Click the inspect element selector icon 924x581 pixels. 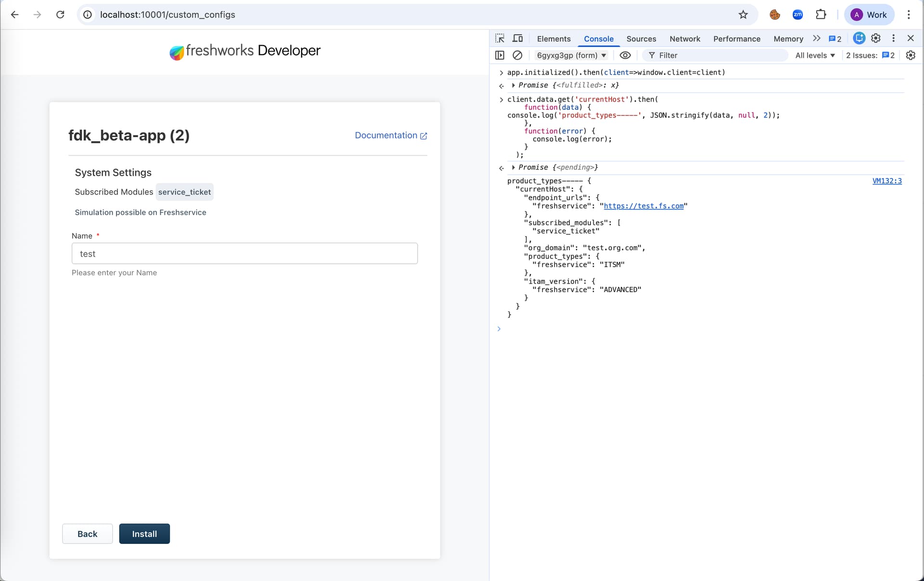click(x=500, y=39)
